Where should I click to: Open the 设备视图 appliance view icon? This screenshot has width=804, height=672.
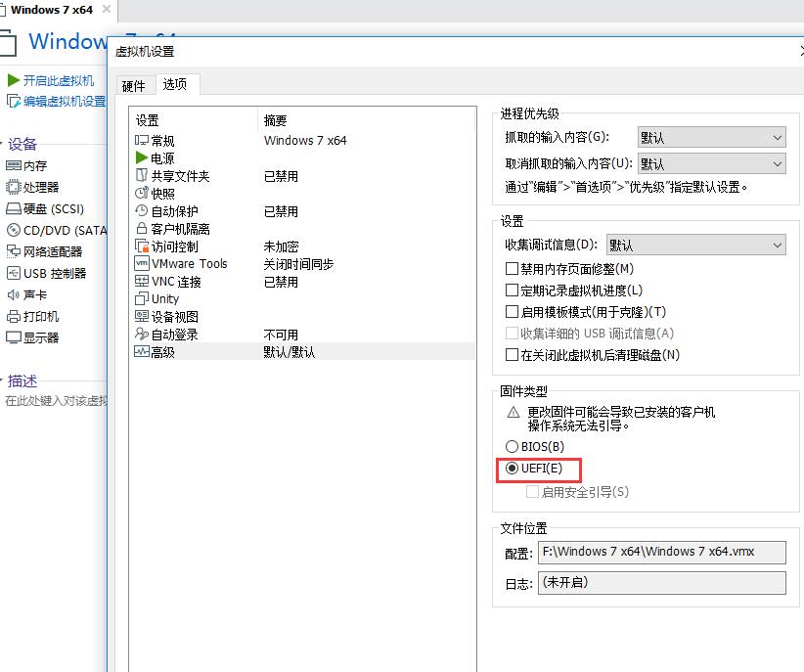click(142, 316)
